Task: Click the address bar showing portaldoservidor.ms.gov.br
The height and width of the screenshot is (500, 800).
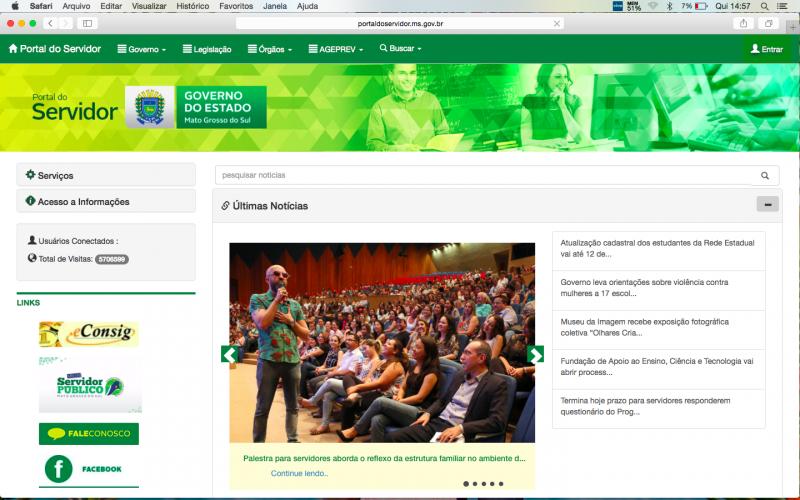Action: [399, 23]
